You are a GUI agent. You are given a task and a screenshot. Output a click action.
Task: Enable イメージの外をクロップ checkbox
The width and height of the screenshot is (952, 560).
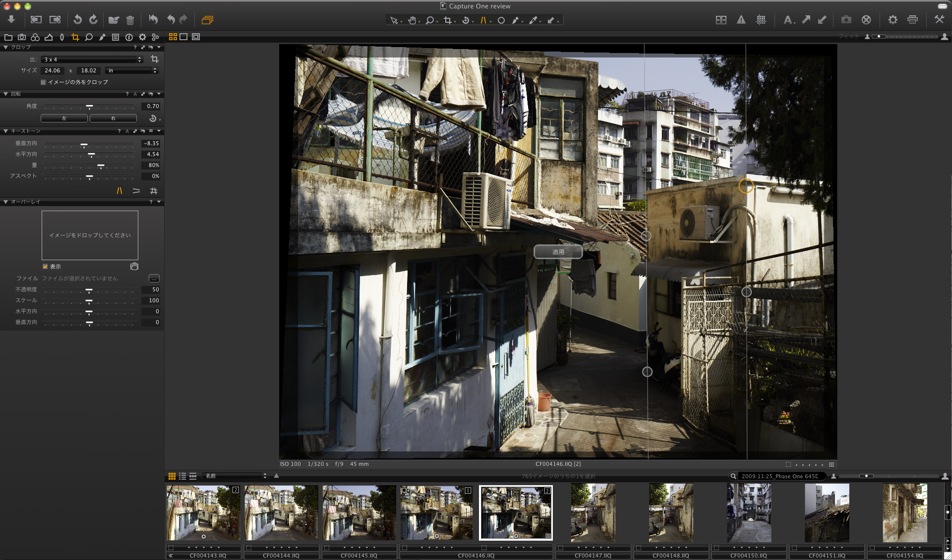[44, 82]
